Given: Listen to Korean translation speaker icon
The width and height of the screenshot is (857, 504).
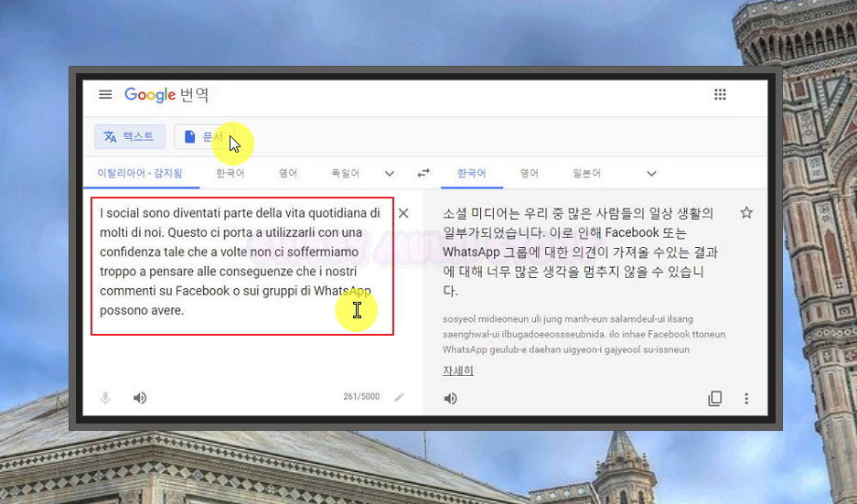Looking at the screenshot, I should [x=450, y=399].
